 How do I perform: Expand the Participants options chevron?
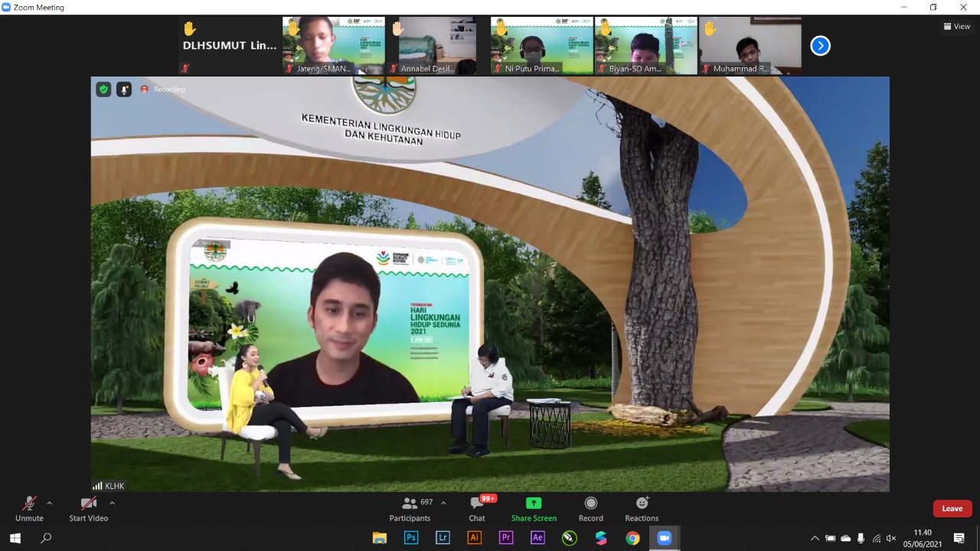point(443,503)
